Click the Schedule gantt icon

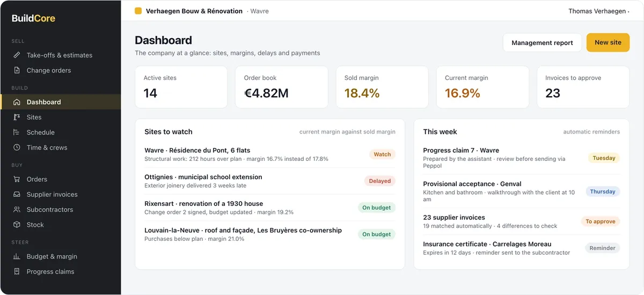(17, 132)
